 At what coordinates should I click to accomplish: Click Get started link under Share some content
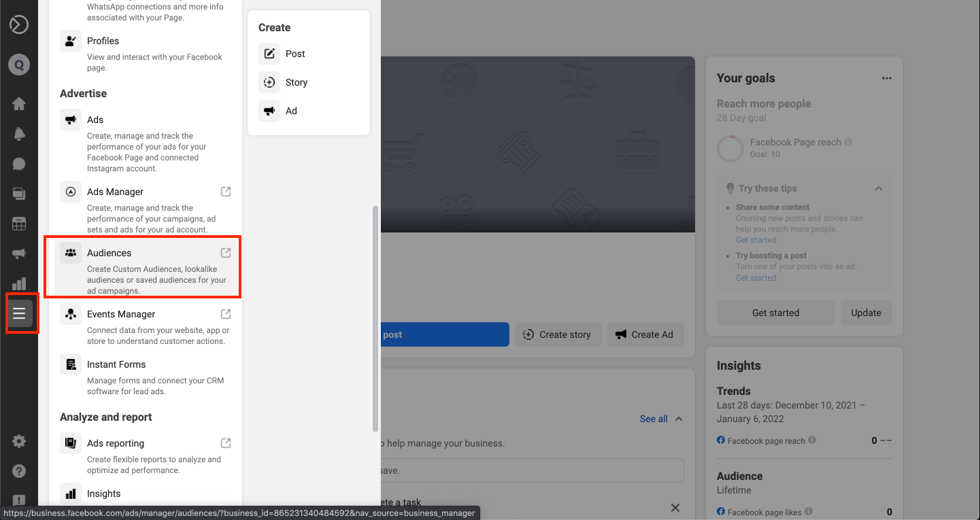pos(756,240)
